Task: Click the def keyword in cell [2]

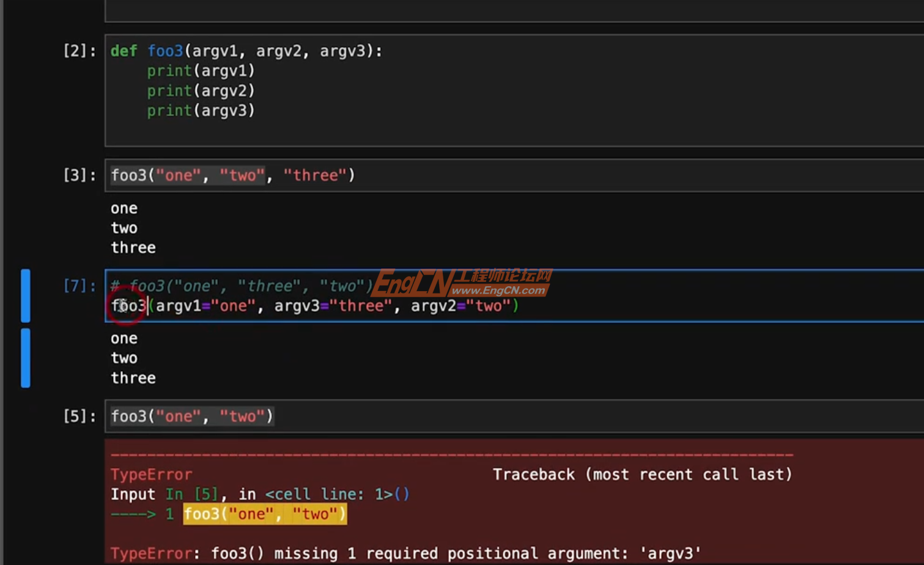Action: tap(124, 51)
